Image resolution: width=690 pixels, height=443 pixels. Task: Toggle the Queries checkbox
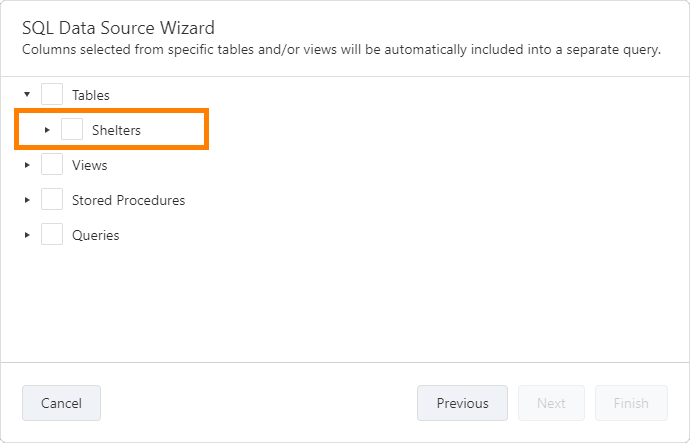click(x=52, y=235)
